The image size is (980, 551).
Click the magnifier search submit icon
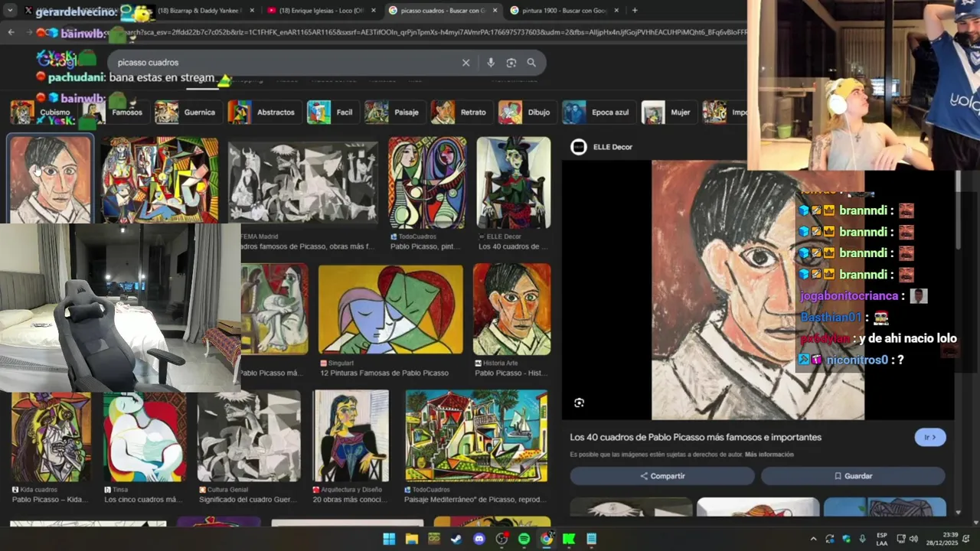pyautogui.click(x=531, y=63)
